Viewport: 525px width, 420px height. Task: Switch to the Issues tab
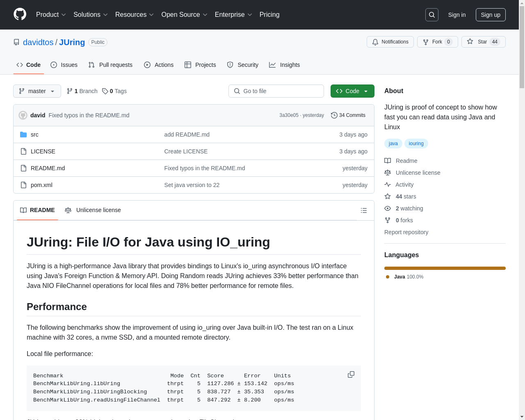[64, 65]
